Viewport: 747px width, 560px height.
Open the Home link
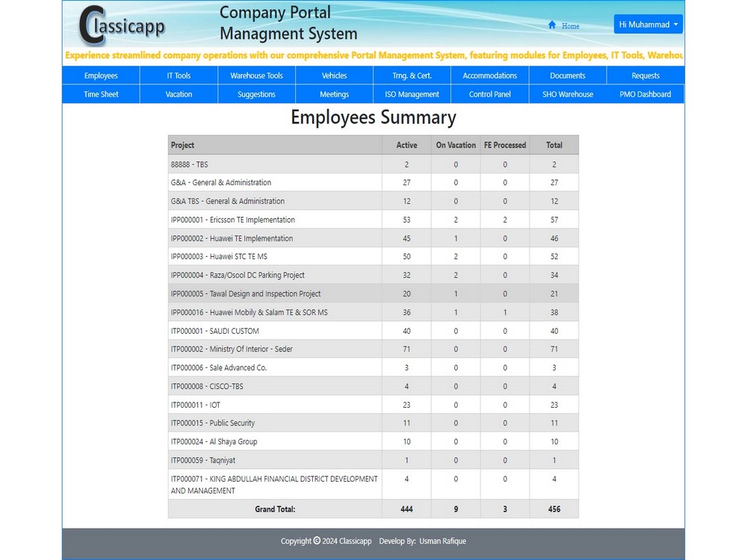click(x=570, y=26)
